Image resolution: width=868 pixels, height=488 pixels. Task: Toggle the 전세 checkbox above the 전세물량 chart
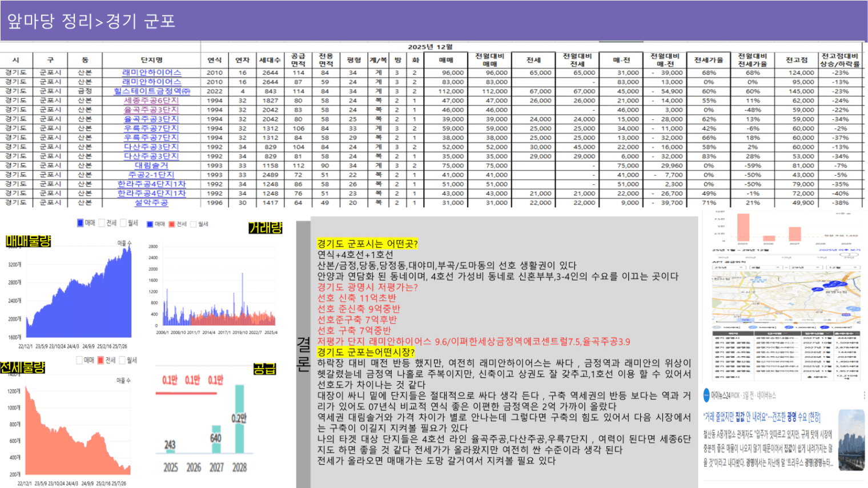pyautogui.click(x=101, y=360)
